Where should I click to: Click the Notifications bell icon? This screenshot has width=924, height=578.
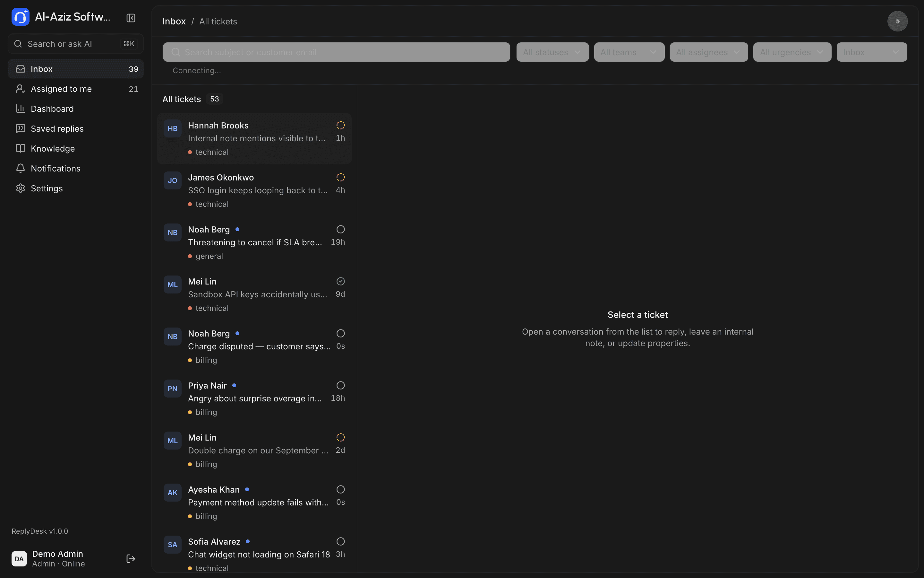[20, 168]
